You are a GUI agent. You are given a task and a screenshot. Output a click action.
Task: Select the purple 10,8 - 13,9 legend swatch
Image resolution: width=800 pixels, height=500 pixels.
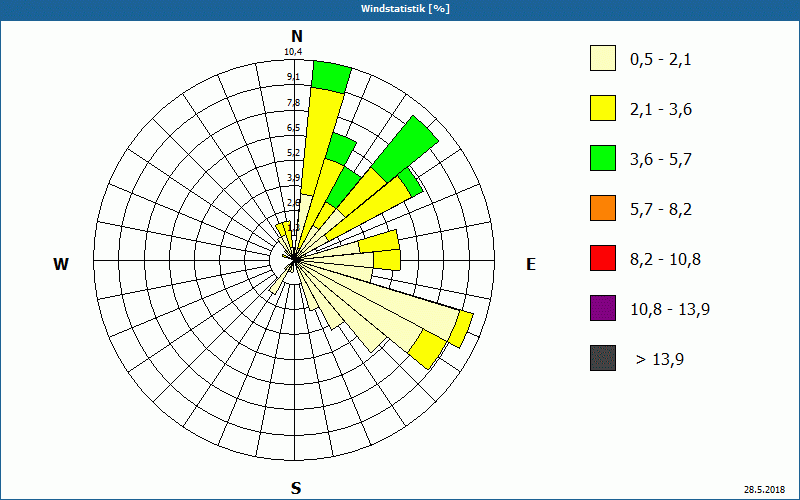tap(603, 308)
